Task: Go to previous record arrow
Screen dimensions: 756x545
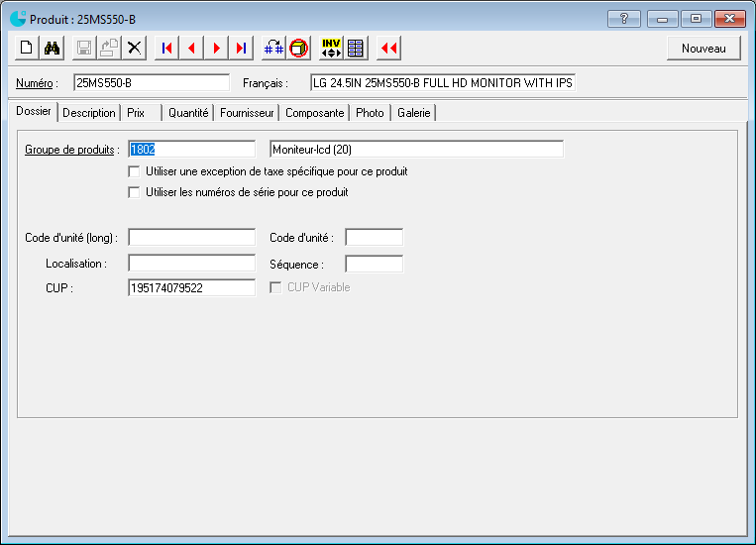Action: pos(192,48)
